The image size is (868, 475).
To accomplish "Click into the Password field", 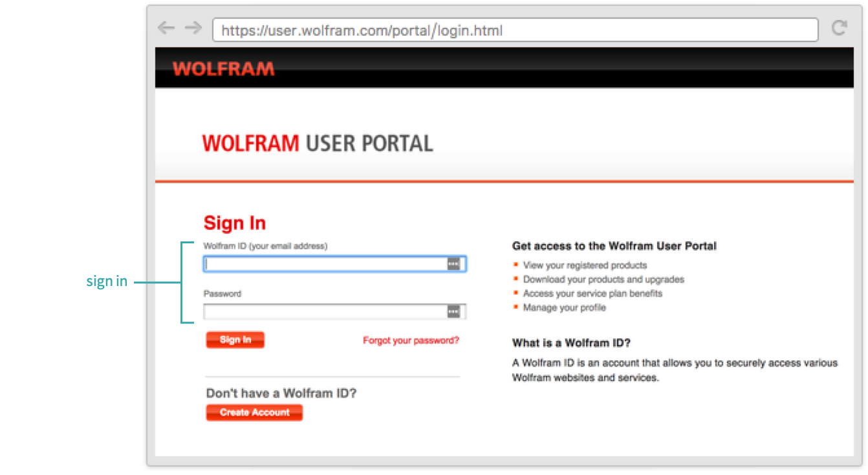I will pyautogui.click(x=335, y=312).
